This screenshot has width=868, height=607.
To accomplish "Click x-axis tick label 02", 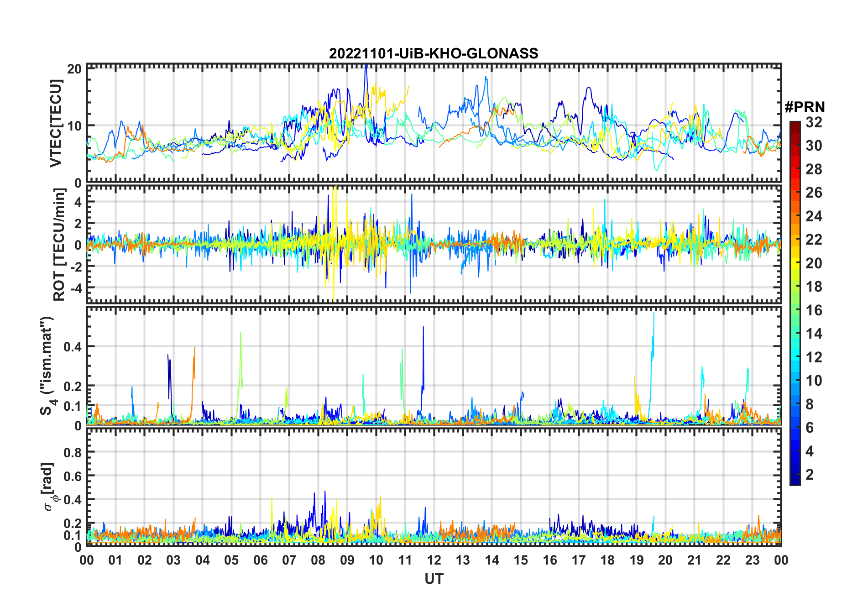I will (145, 560).
